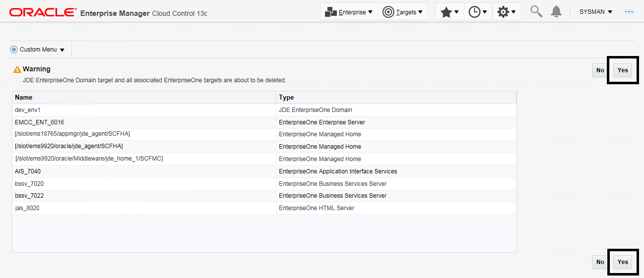The image size is (644, 278).
Task: Open the Favorites star menu
Action: (449, 12)
